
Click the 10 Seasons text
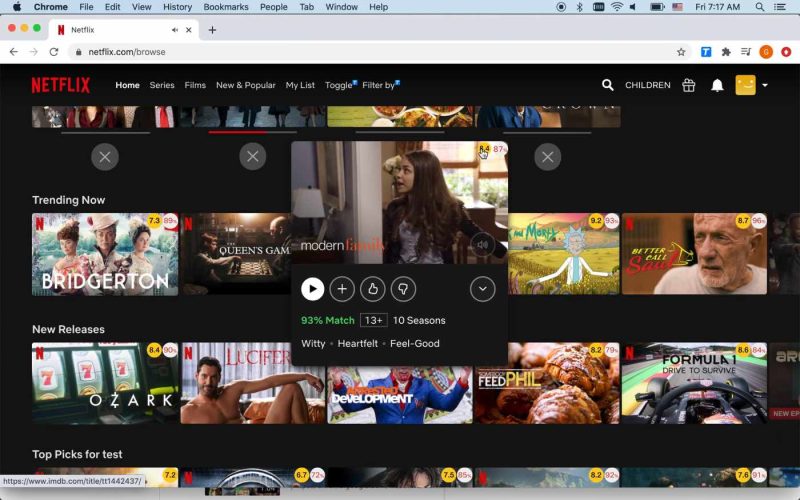coord(419,320)
